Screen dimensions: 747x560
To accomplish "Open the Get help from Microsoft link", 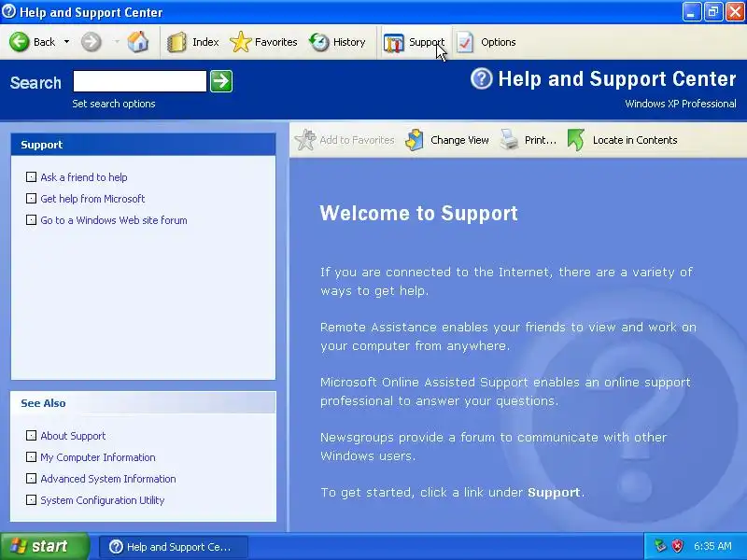I will (92, 199).
